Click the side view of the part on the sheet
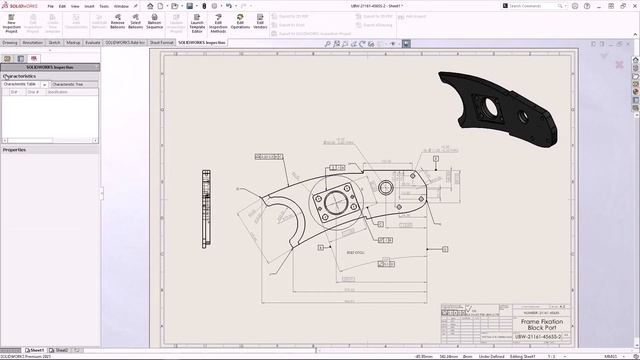 (x=207, y=209)
